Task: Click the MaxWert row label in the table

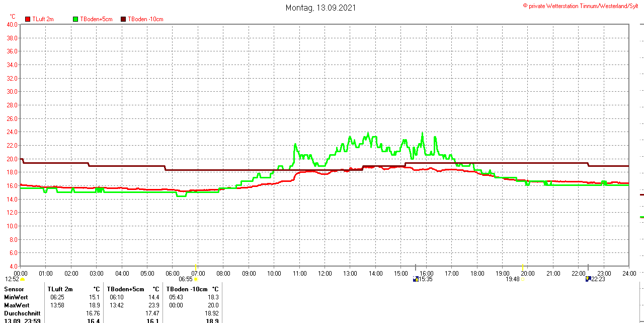Action: click(x=17, y=305)
